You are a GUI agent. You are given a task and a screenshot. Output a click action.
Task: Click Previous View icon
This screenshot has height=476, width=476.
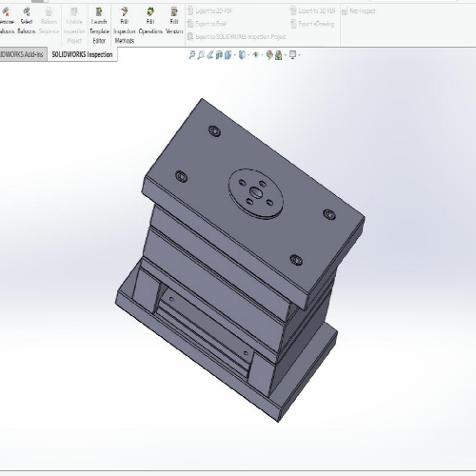click(x=209, y=55)
